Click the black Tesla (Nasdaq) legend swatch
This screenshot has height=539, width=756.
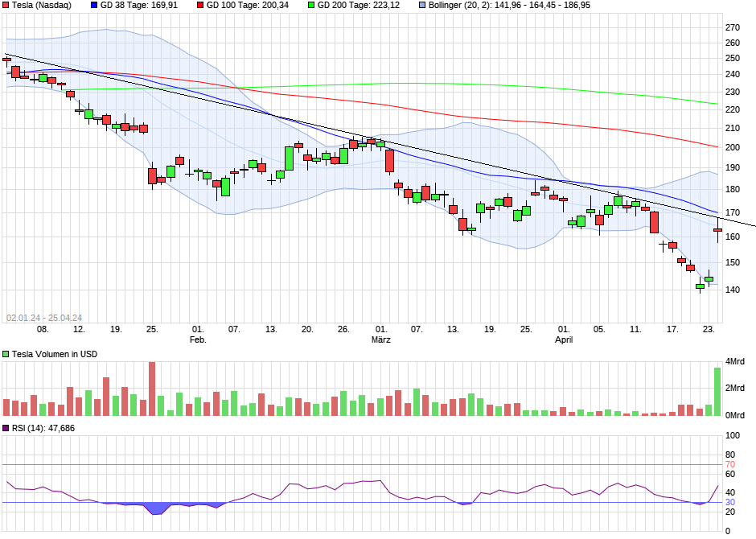[6, 6]
